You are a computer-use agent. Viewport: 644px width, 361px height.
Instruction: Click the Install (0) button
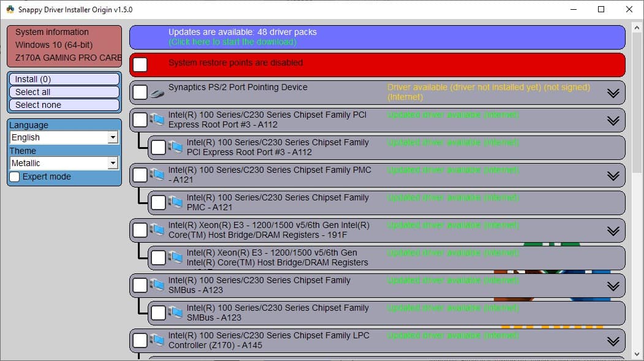(x=64, y=79)
